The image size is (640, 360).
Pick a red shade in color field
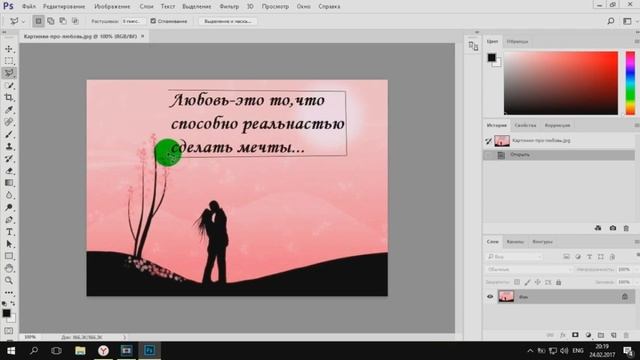pyautogui.click(x=561, y=83)
